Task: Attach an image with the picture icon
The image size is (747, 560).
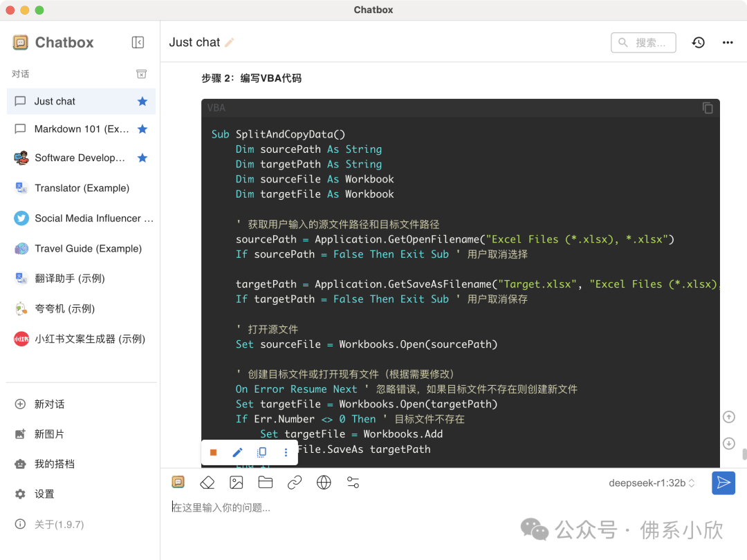Action: 237,483
